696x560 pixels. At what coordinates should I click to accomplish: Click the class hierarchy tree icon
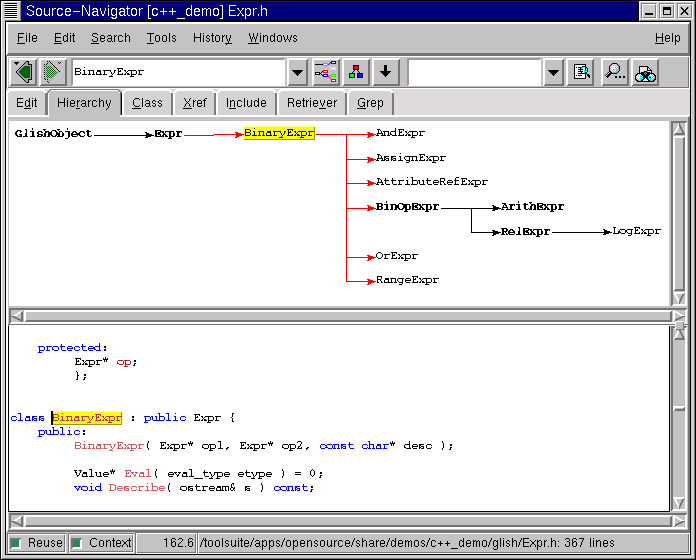[x=326, y=72]
